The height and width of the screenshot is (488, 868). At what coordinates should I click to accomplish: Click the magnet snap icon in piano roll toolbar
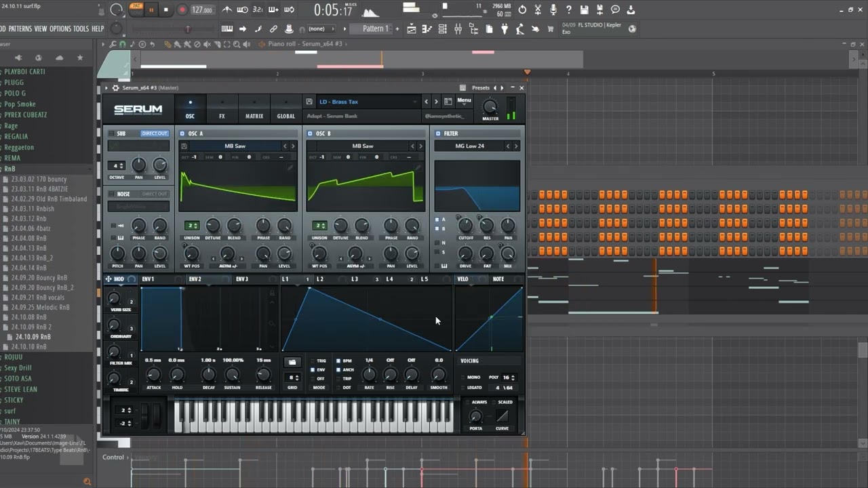click(122, 44)
